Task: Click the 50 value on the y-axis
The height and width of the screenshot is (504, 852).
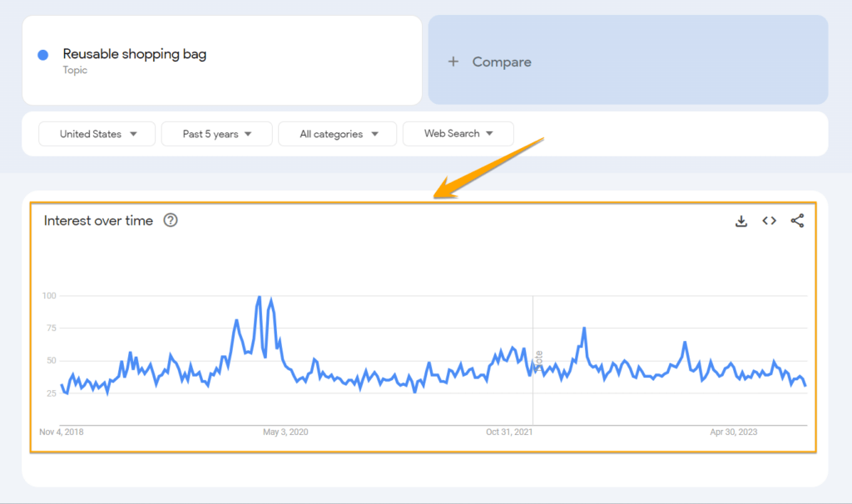Action: (51, 361)
